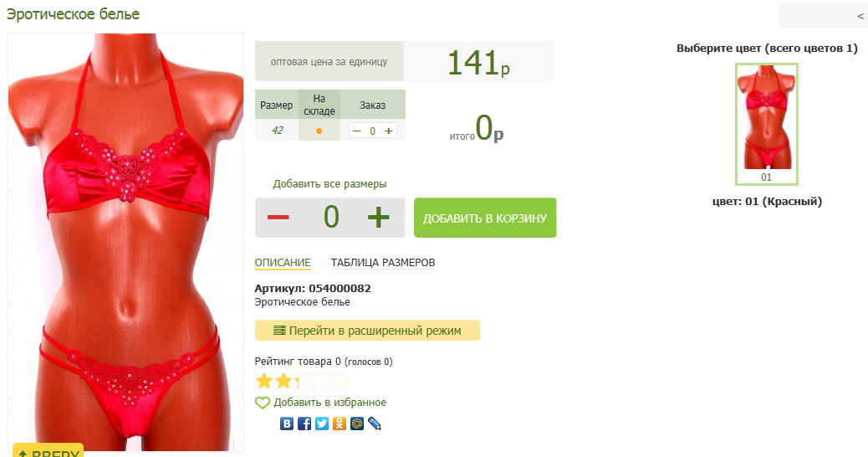The height and width of the screenshot is (457, 868).
Task: Rate the product with the second star
Action: point(283,381)
